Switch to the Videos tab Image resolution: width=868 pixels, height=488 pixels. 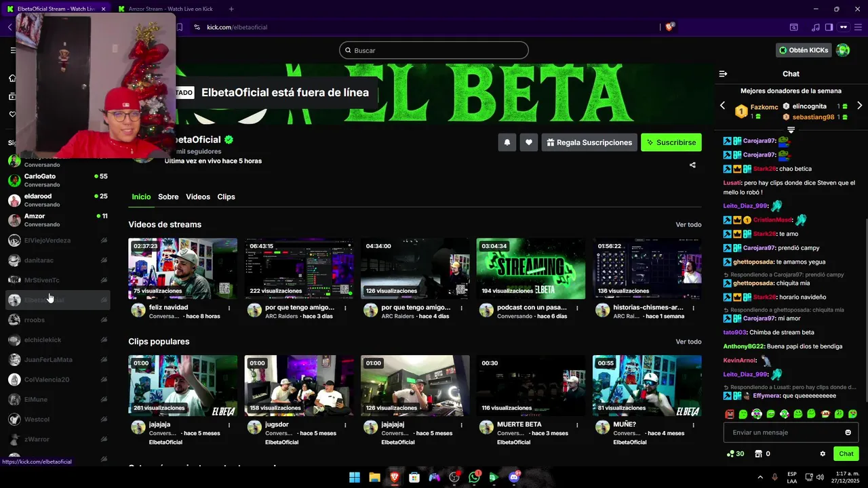[198, 197]
